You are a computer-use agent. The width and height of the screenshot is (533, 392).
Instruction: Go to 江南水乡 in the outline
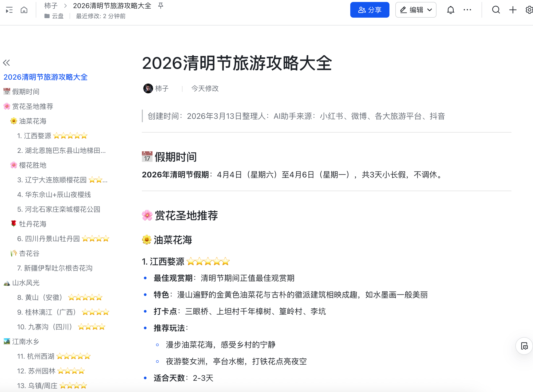(x=25, y=342)
